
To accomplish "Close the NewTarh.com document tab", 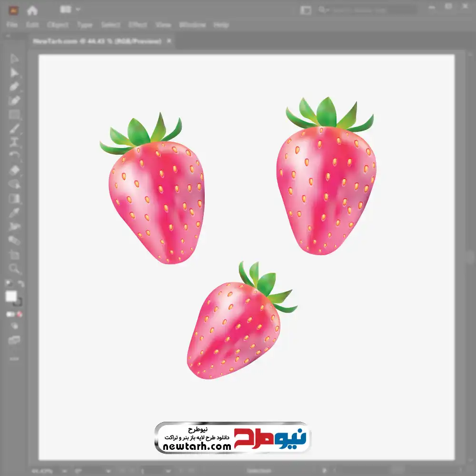I will 169,41.
